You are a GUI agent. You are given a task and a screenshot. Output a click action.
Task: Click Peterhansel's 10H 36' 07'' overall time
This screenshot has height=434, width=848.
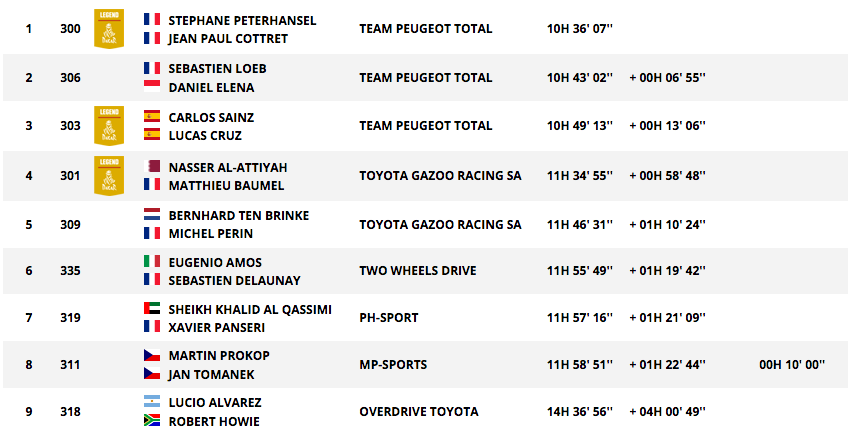[x=580, y=29]
